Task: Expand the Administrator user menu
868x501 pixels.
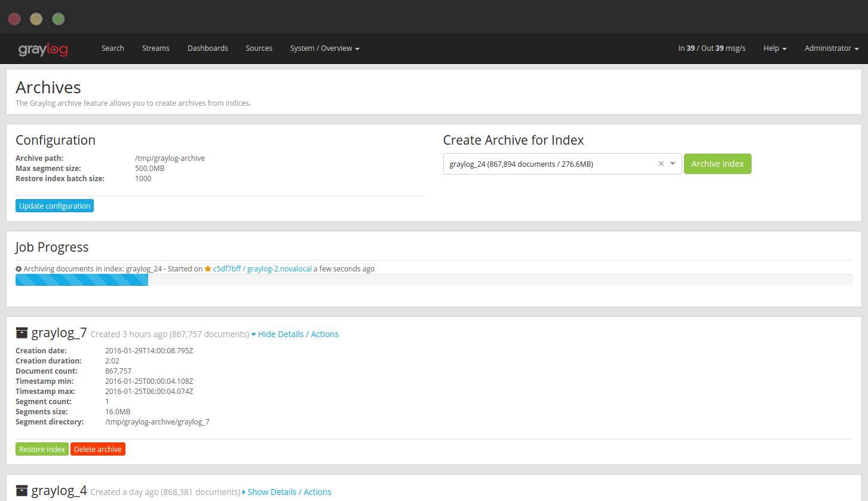Action: (831, 48)
